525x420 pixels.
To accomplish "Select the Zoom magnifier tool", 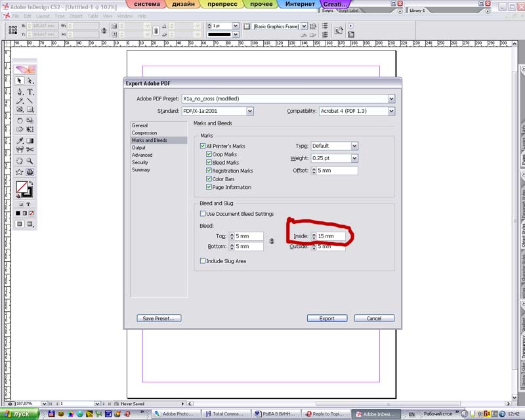I will click(x=30, y=161).
